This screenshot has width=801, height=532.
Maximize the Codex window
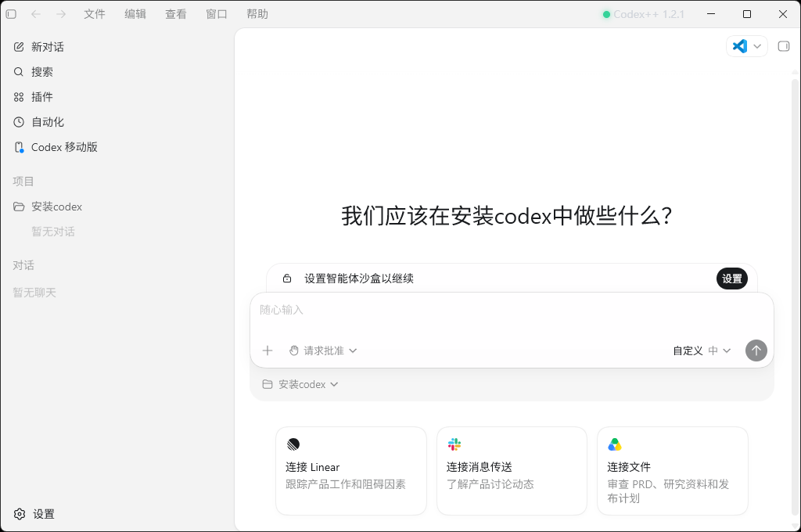747,14
